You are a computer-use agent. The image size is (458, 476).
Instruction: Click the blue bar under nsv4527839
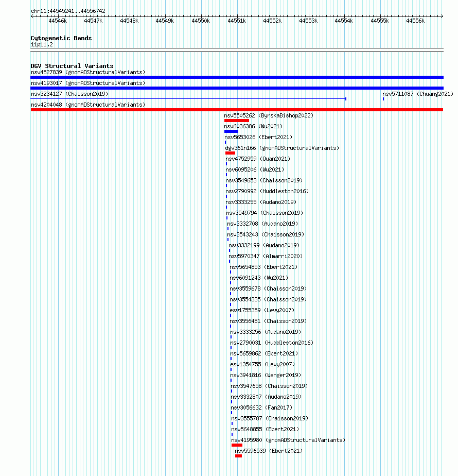pyautogui.click(x=237, y=77)
